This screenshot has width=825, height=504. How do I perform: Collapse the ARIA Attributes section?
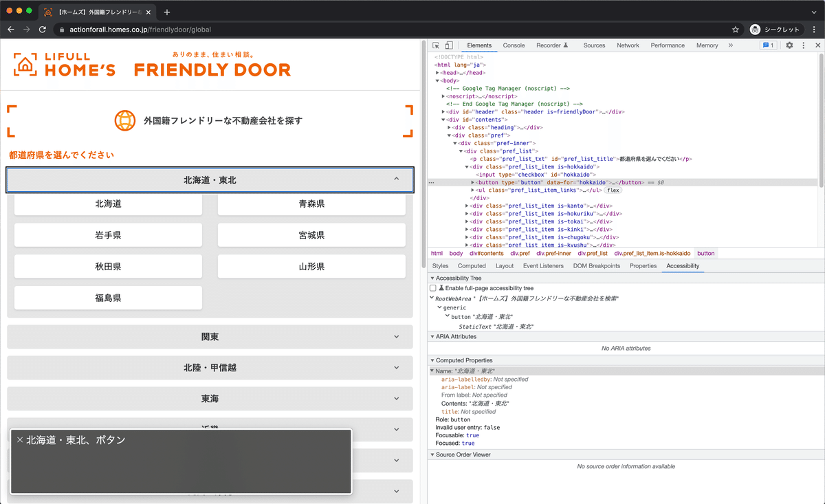[432, 337]
